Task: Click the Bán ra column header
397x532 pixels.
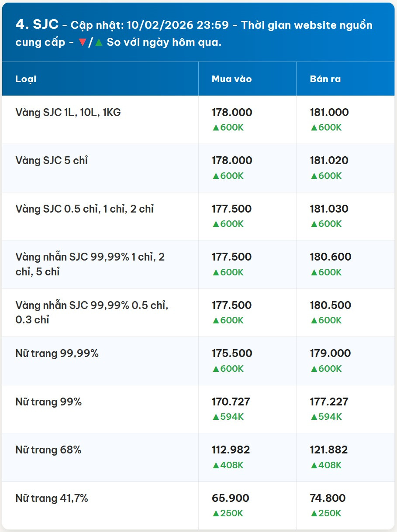Action: 325,79
